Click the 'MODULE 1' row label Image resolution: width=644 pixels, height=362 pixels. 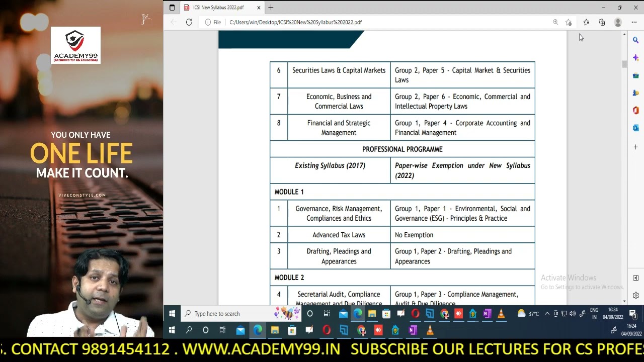point(289,192)
